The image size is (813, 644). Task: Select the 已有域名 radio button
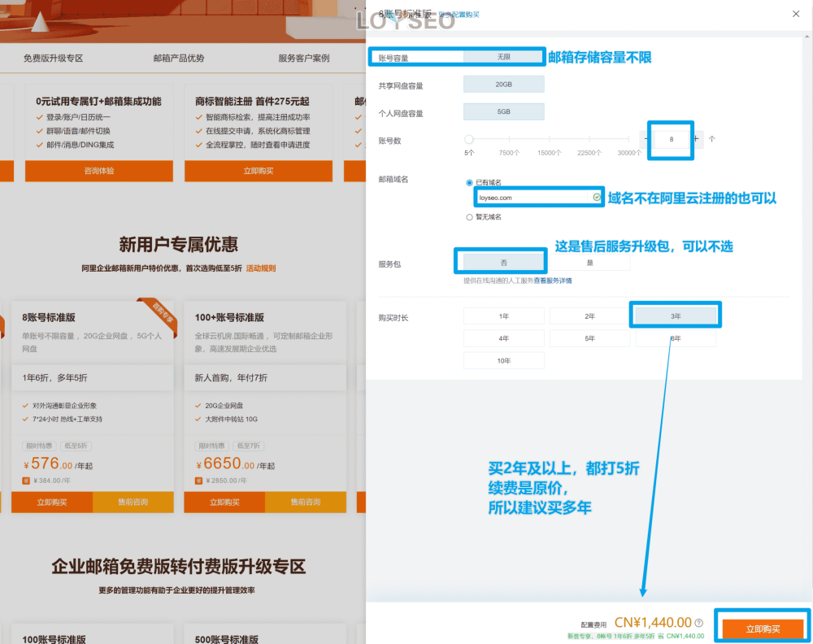469,182
